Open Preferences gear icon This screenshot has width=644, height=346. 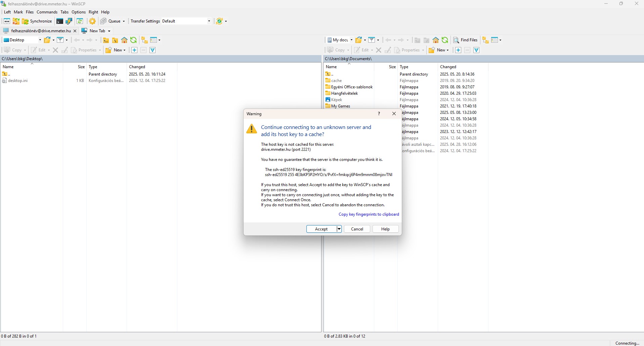click(x=92, y=21)
